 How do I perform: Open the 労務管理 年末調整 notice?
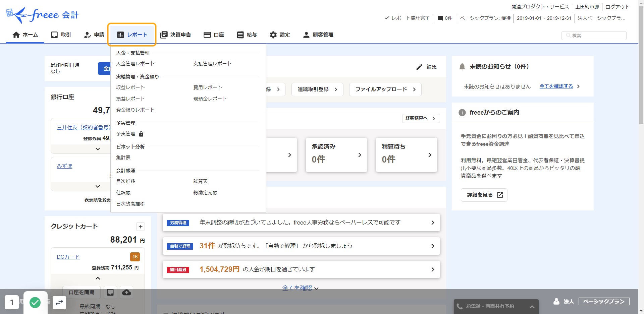(x=301, y=223)
